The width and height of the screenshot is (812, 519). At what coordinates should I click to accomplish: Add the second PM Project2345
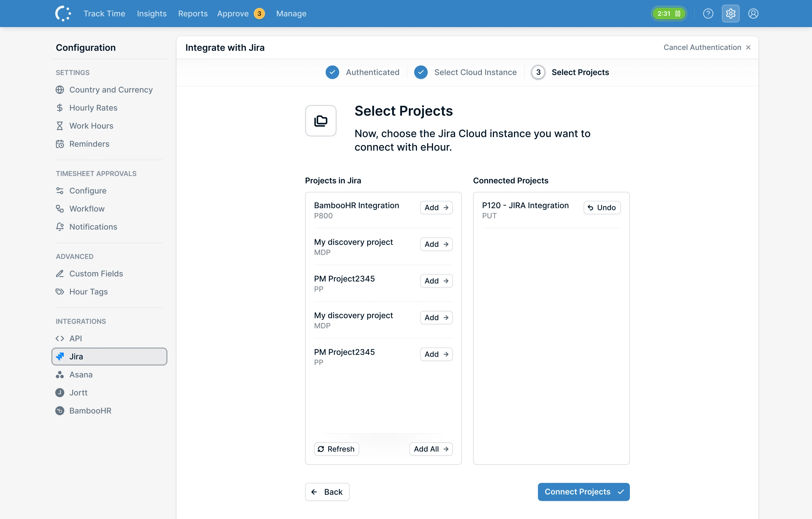[x=436, y=354]
